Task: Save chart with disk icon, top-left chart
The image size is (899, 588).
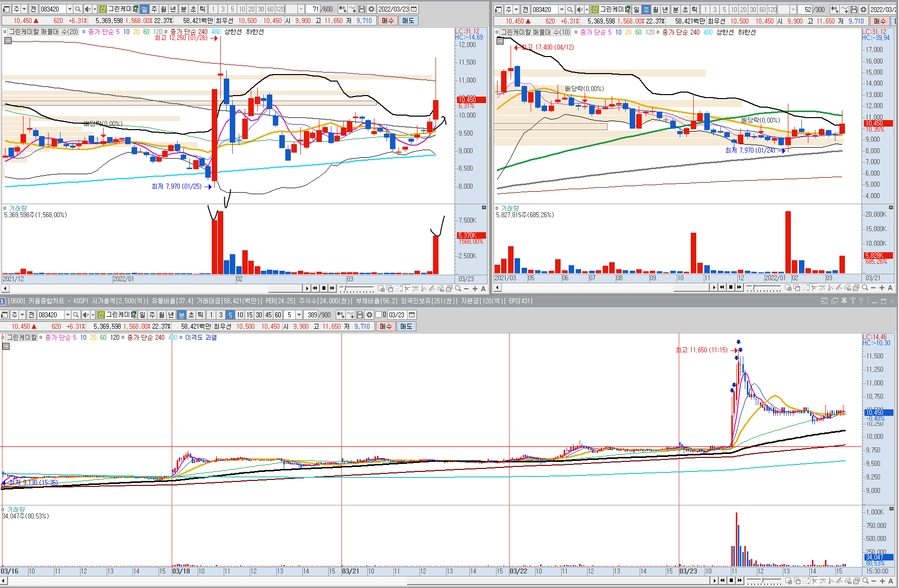Action: (x=362, y=9)
